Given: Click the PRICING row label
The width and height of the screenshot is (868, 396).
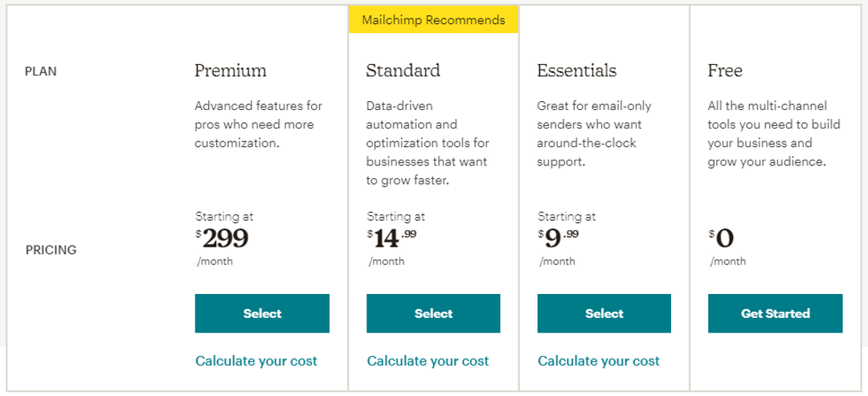Looking at the screenshot, I should [x=51, y=250].
